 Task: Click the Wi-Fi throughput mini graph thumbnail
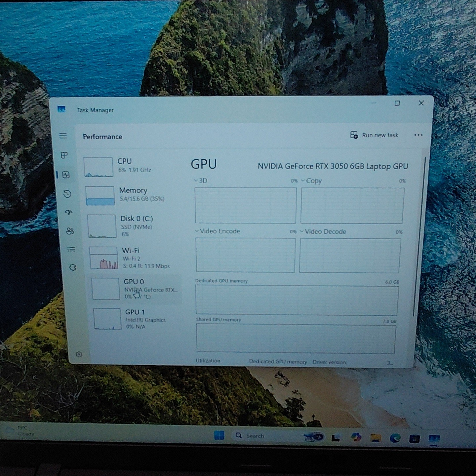pyautogui.click(x=104, y=258)
